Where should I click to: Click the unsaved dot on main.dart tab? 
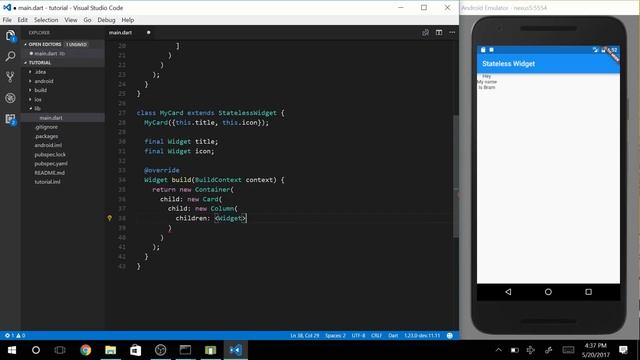(149, 33)
